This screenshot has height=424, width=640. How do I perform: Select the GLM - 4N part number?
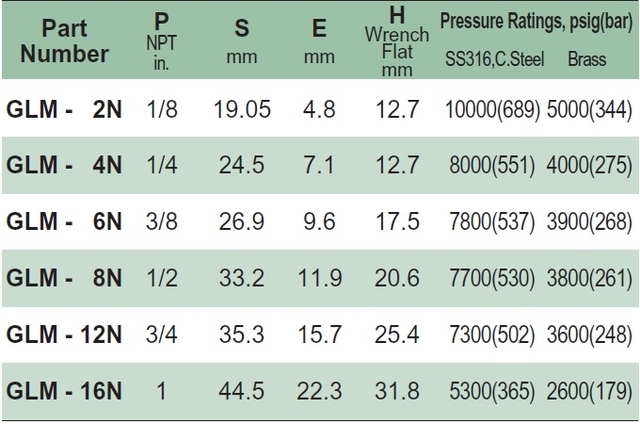(x=64, y=165)
